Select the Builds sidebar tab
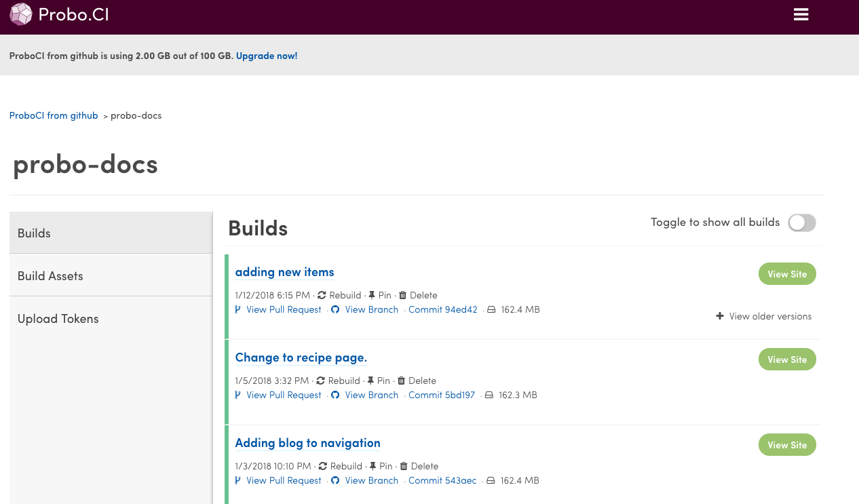This screenshot has width=859, height=504. (111, 233)
